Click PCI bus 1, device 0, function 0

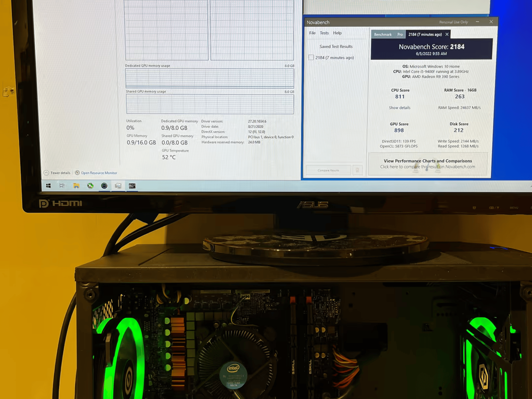click(x=271, y=137)
